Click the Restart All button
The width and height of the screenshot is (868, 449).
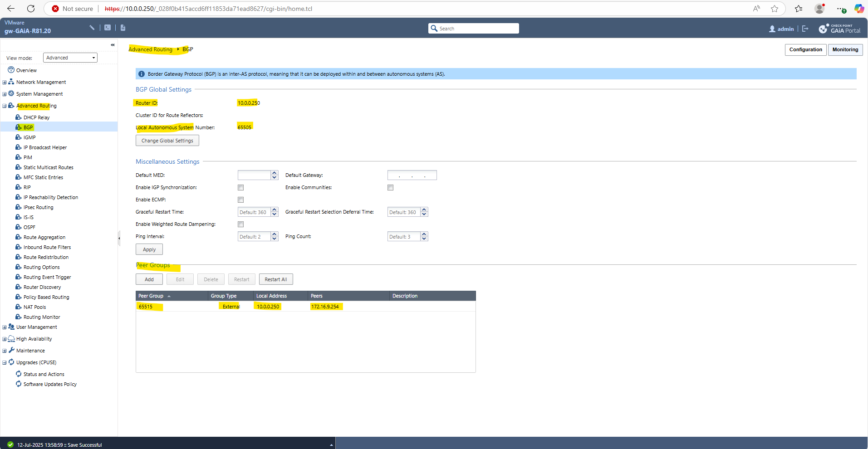tap(276, 279)
